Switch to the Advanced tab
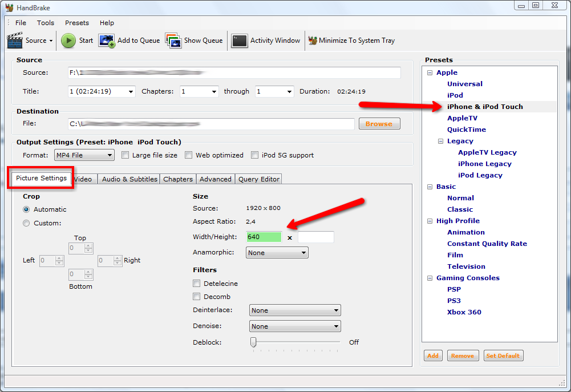Screen dimensions: 571x392 pos(216,179)
